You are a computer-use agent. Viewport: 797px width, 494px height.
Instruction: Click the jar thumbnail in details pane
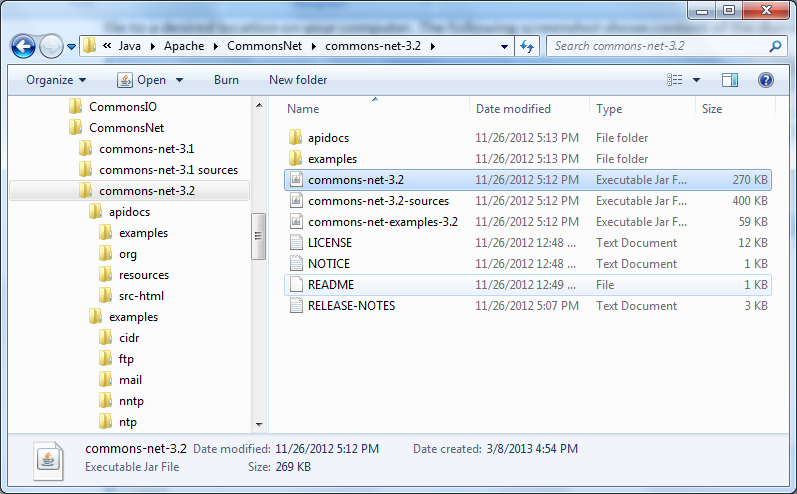point(48,460)
